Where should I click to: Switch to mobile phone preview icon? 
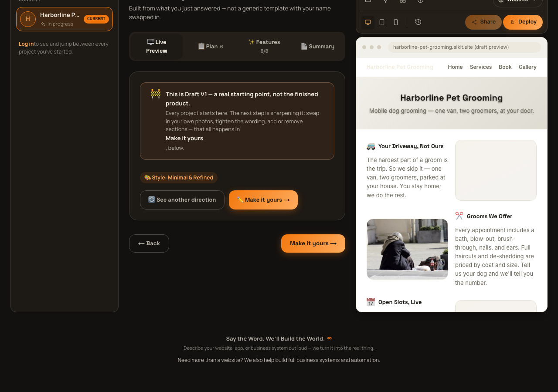pyautogui.click(x=396, y=22)
